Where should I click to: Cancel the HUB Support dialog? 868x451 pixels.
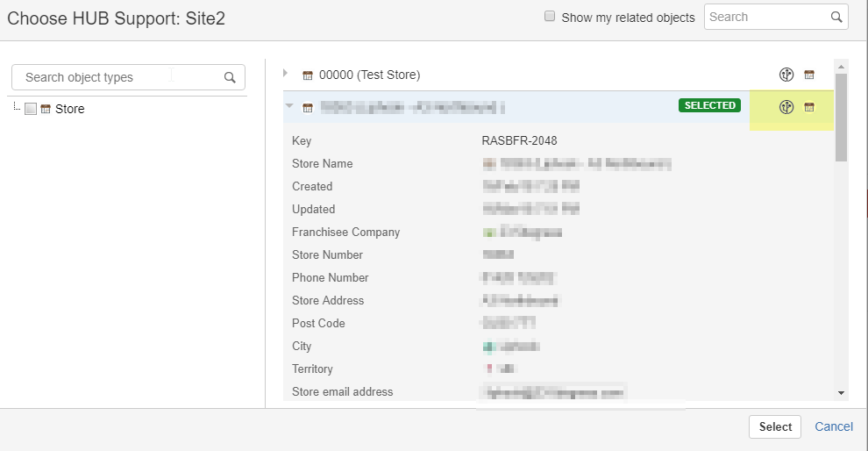(x=834, y=426)
